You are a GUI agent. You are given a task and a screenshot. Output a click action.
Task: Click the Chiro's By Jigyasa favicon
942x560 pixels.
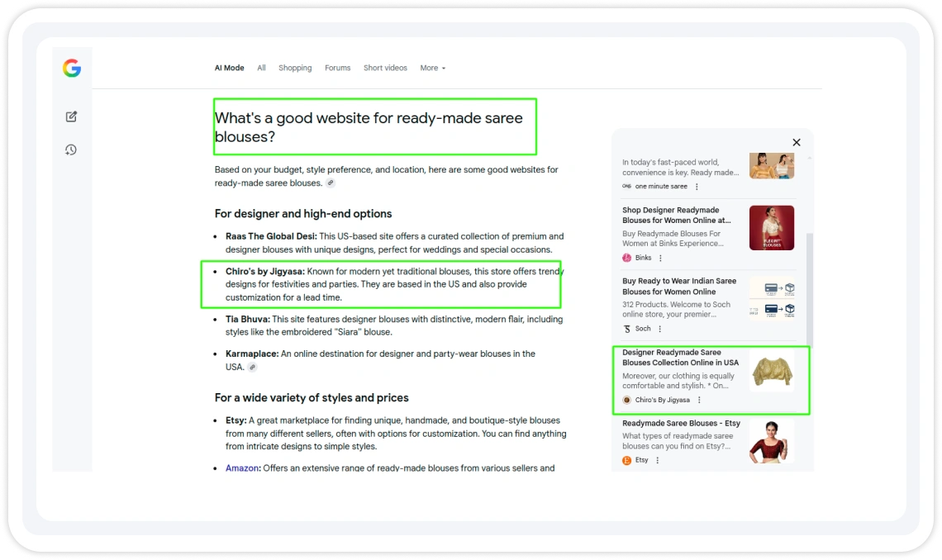pos(626,400)
